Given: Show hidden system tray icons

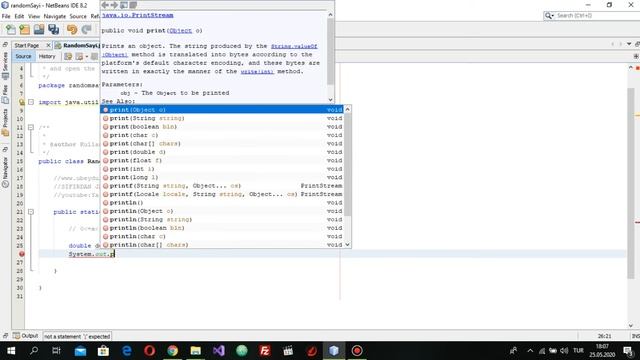Looking at the screenshot, I should tap(530, 351).
